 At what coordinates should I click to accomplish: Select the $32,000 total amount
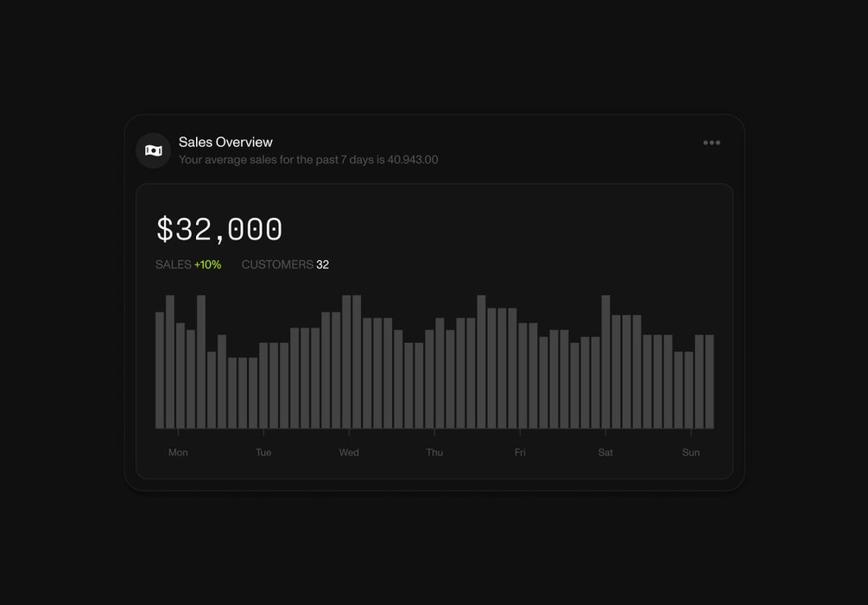(x=219, y=230)
